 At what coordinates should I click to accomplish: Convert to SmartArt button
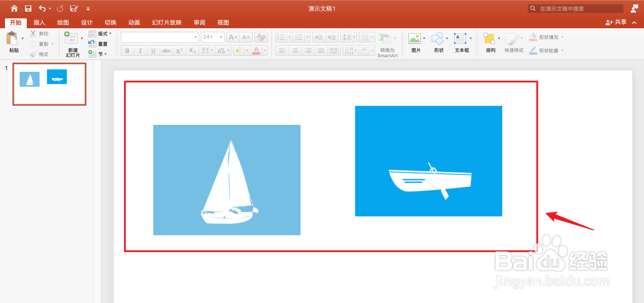387,45
